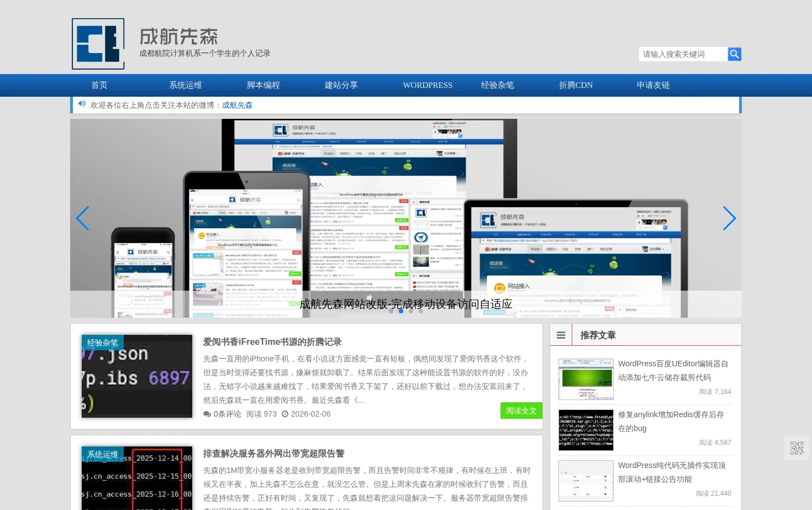
Task: Click 阅读 21,440 read count text
Action: point(714,493)
